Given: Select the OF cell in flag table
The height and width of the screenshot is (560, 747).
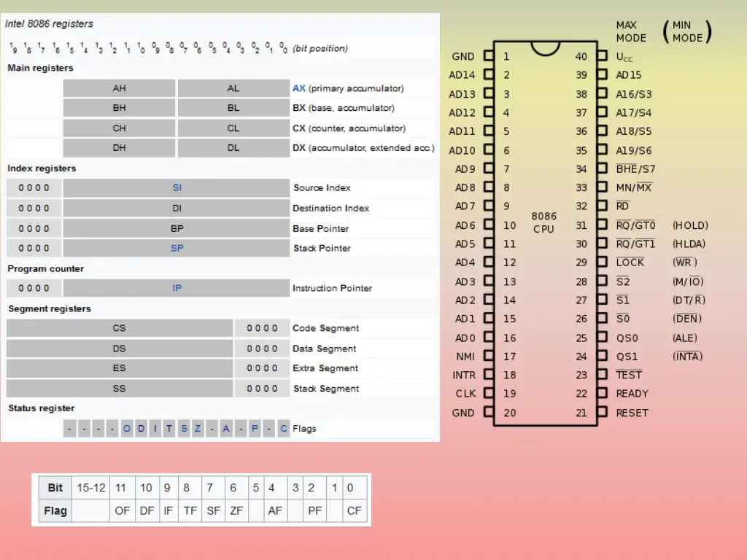Looking at the screenshot, I should click(123, 511).
